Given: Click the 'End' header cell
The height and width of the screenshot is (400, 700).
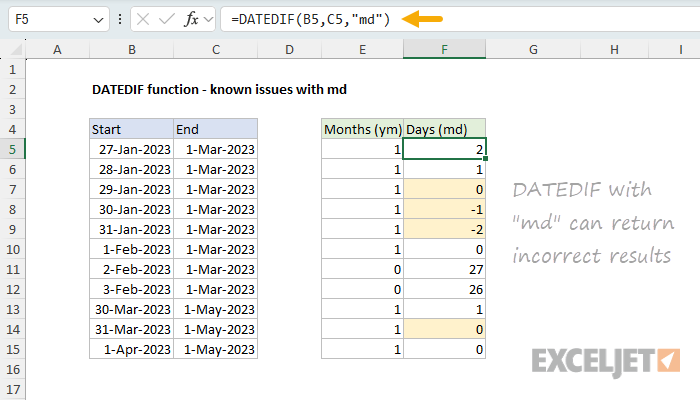Looking at the screenshot, I should coord(216,129).
